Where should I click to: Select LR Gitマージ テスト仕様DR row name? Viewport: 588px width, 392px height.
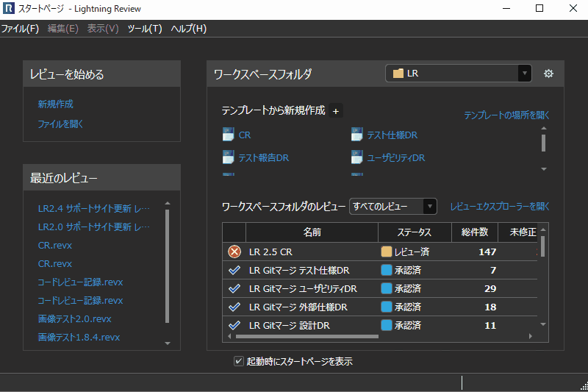[x=299, y=271]
